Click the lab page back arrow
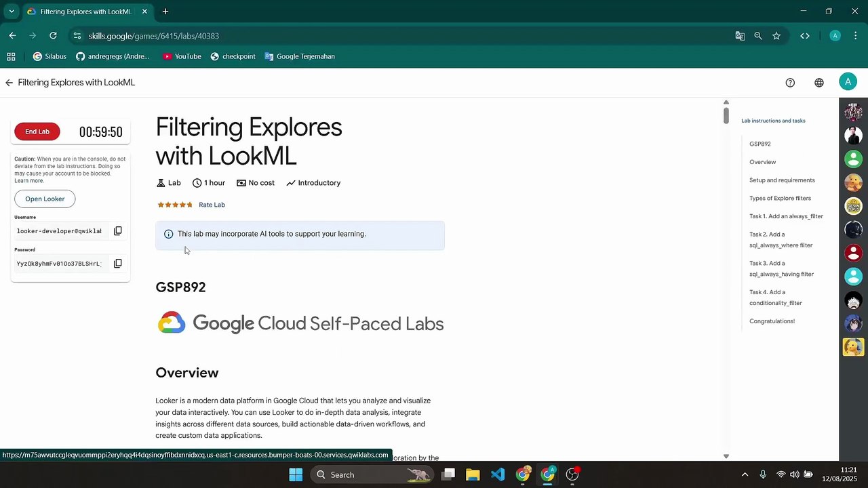The height and width of the screenshot is (488, 868). (x=9, y=83)
